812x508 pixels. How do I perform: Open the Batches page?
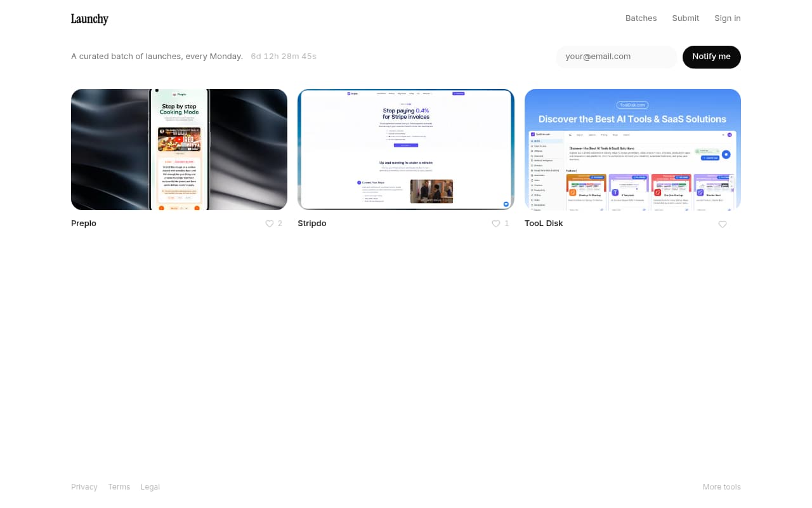pos(641,18)
